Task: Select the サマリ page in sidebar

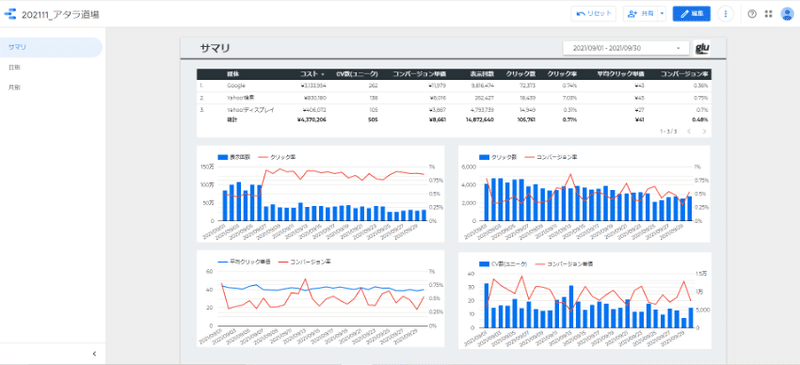Action: 51,47
